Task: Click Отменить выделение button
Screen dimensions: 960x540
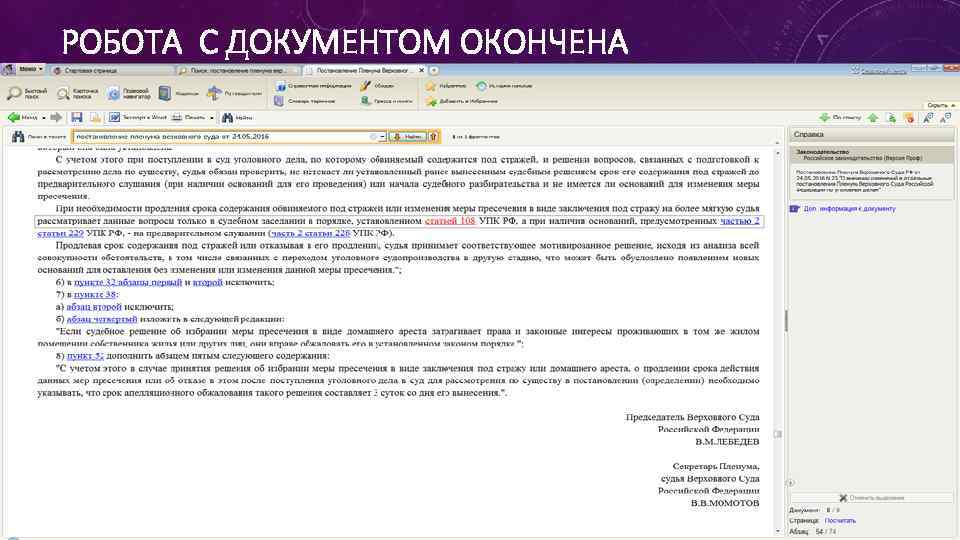Action: coord(872,498)
